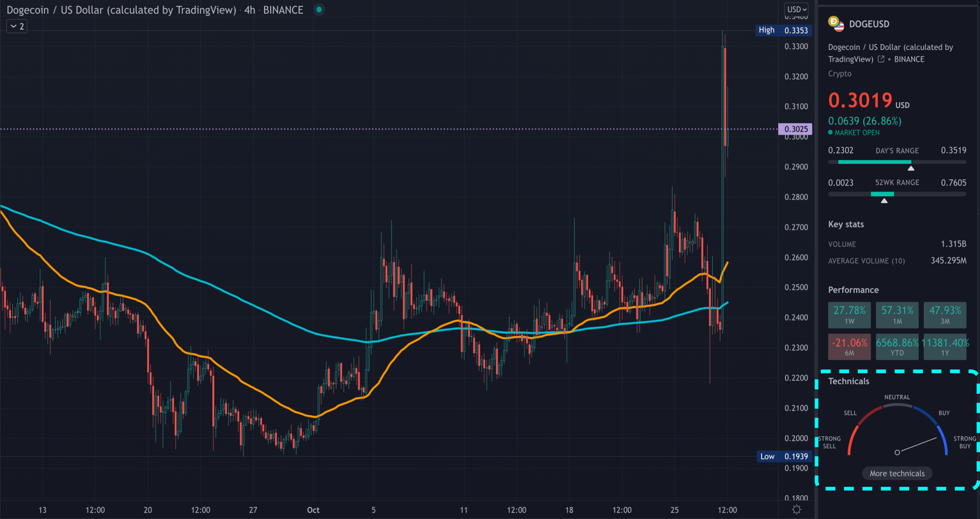The image size is (980, 519).
Task: Click the Oct label on time axis
Action: (313, 510)
